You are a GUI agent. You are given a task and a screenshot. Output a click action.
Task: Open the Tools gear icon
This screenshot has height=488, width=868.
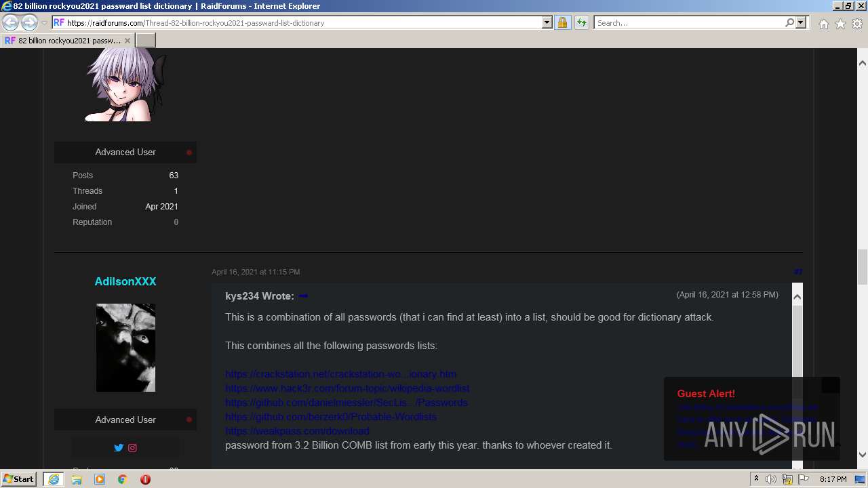coord(857,24)
